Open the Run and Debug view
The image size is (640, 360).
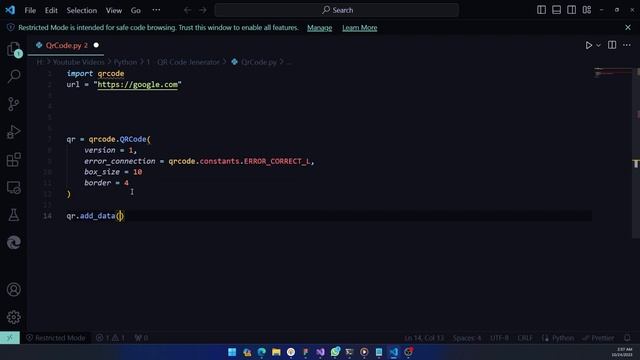[13, 132]
